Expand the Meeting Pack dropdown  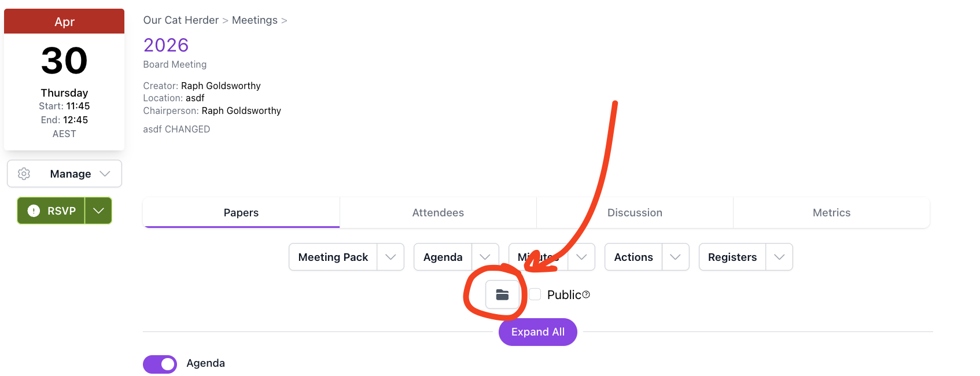(x=392, y=257)
